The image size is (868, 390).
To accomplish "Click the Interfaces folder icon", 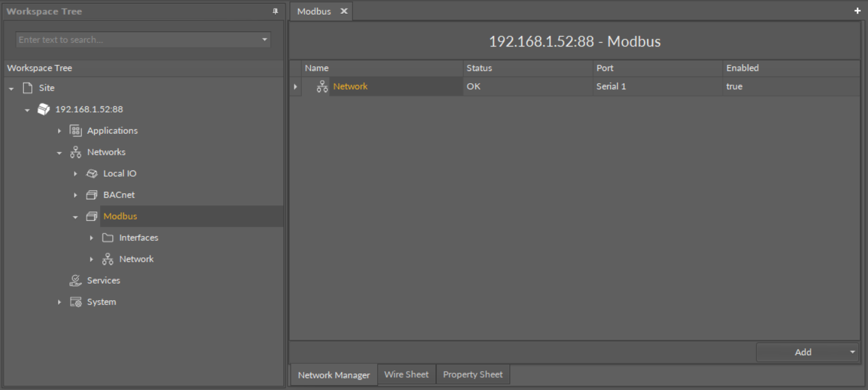I will (x=108, y=238).
